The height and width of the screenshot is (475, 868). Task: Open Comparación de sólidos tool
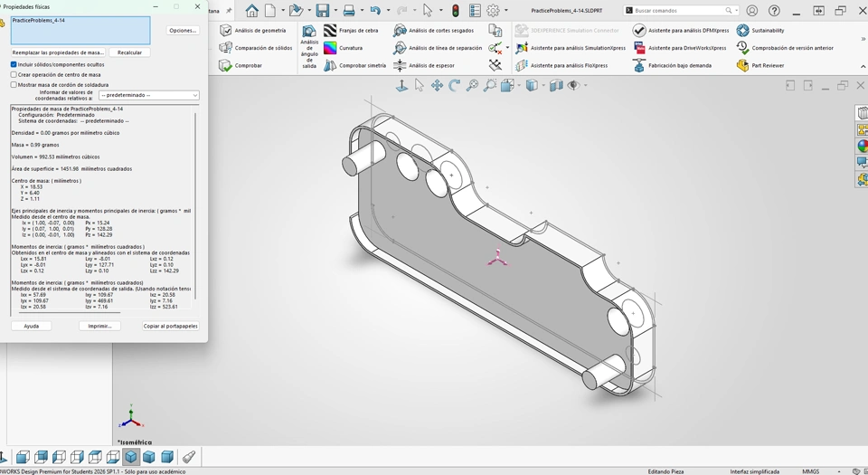256,48
